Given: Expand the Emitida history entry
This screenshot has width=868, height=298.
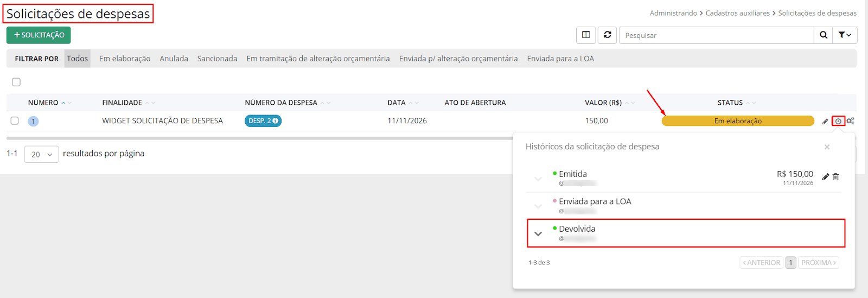Looking at the screenshot, I should [x=538, y=179].
